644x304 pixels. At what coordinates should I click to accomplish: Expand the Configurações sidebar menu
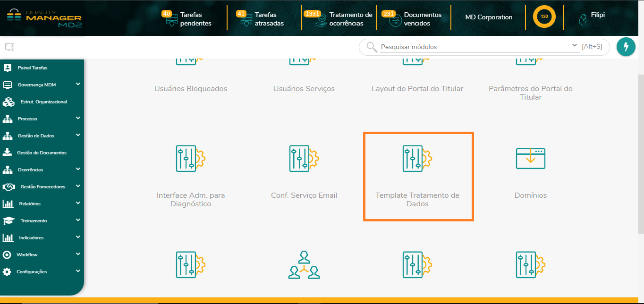click(78, 271)
